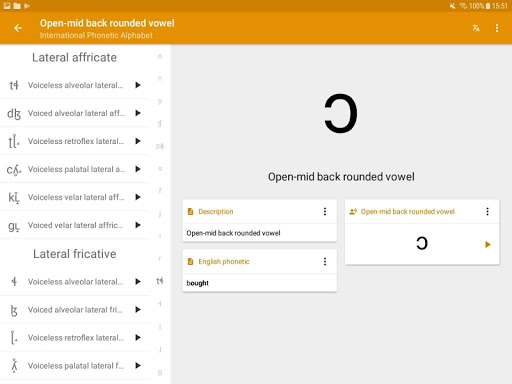Open English phonetic card options menu
The image size is (512, 384).
pos(325,262)
